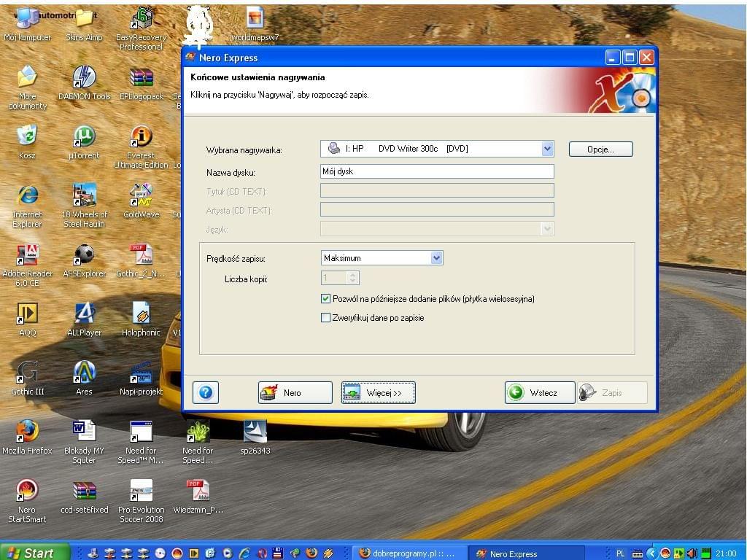Open the Everest Ultimate Edition icon
The width and height of the screenshot is (747, 560).
[141, 136]
